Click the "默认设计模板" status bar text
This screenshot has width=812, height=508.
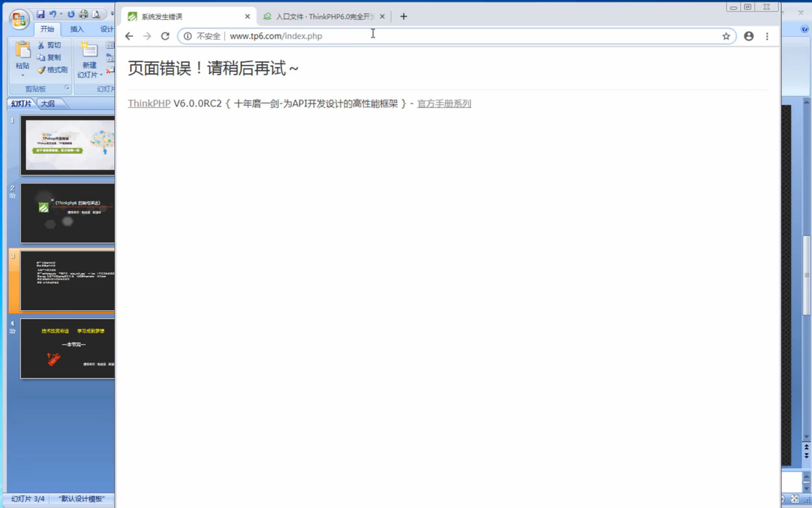coord(81,499)
